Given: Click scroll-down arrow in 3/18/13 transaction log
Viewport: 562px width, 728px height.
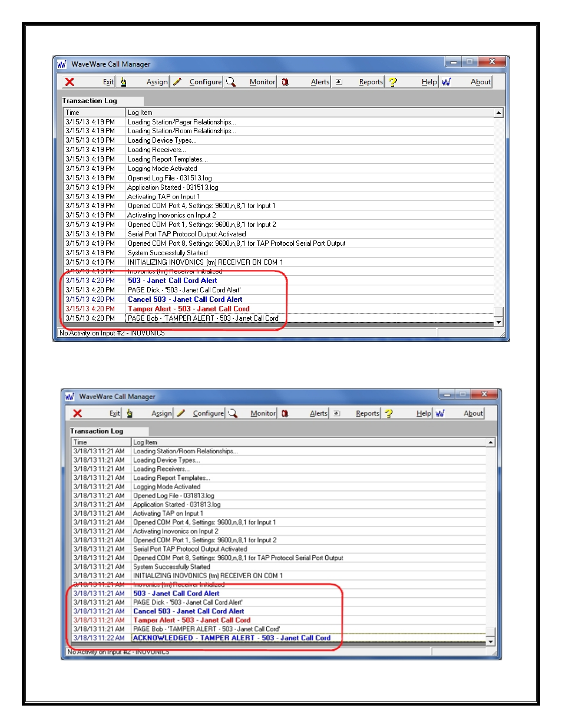Looking at the screenshot, I should point(491,641).
